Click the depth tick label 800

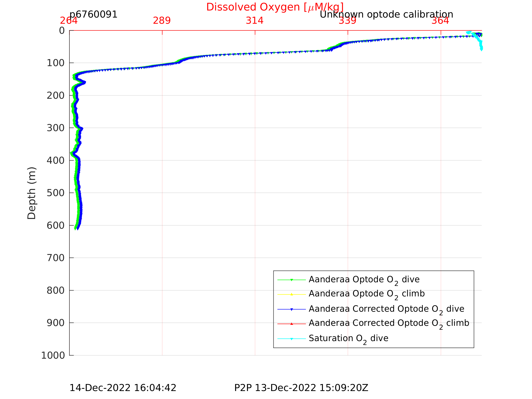56,290
